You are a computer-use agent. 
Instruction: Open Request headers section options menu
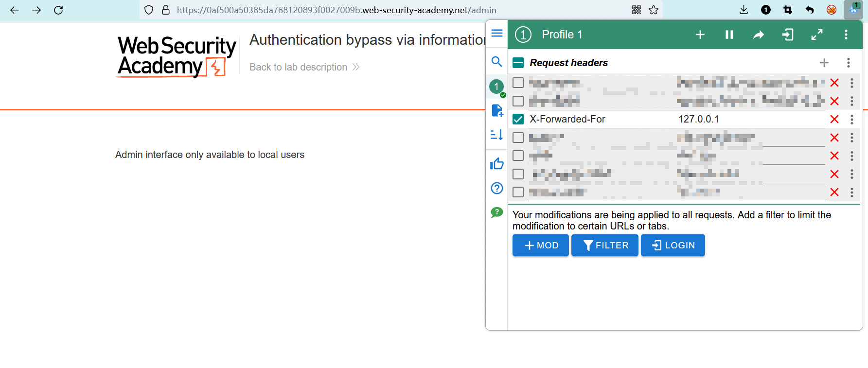tap(849, 63)
